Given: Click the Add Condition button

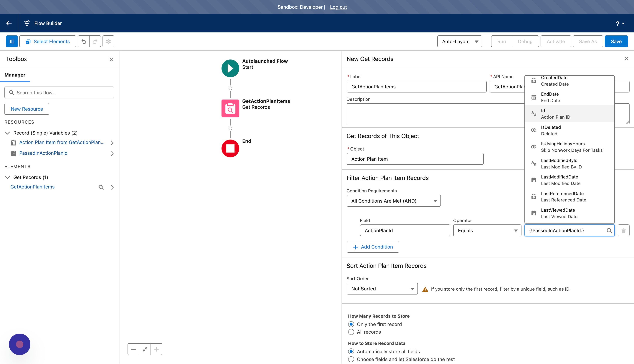Looking at the screenshot, I should (x=373, y=247).
